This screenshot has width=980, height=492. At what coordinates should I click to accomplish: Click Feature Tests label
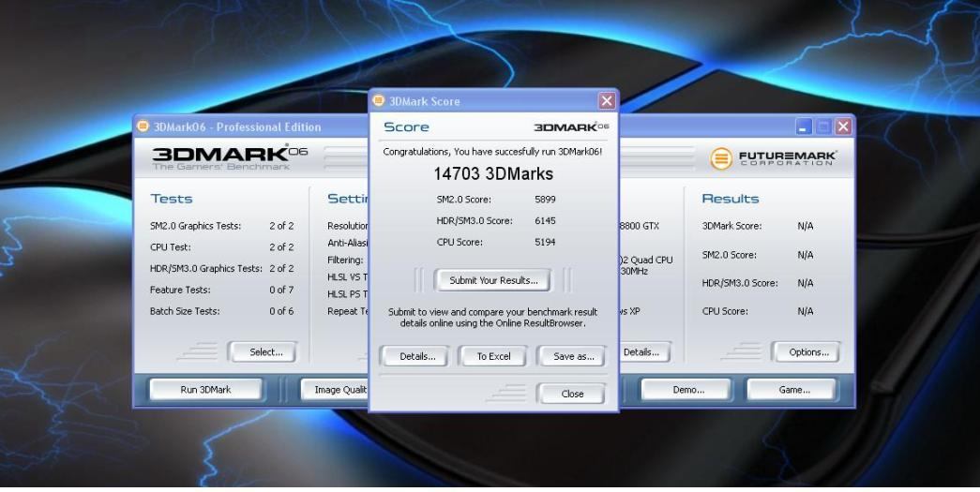[x=180, y=290]
